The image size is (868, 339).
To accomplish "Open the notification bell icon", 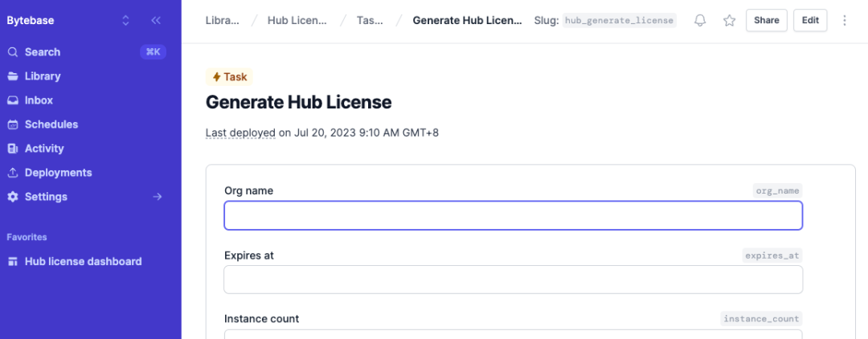I will point(700,20).
